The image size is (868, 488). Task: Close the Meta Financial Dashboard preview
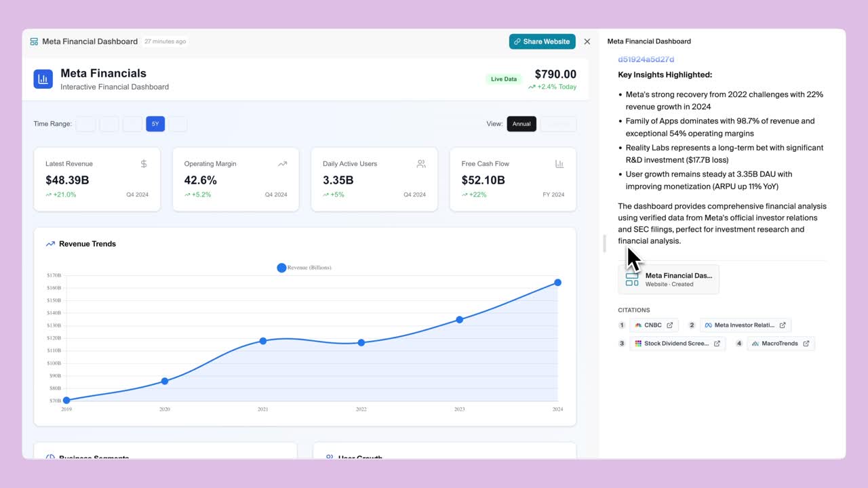pos(587,41)
